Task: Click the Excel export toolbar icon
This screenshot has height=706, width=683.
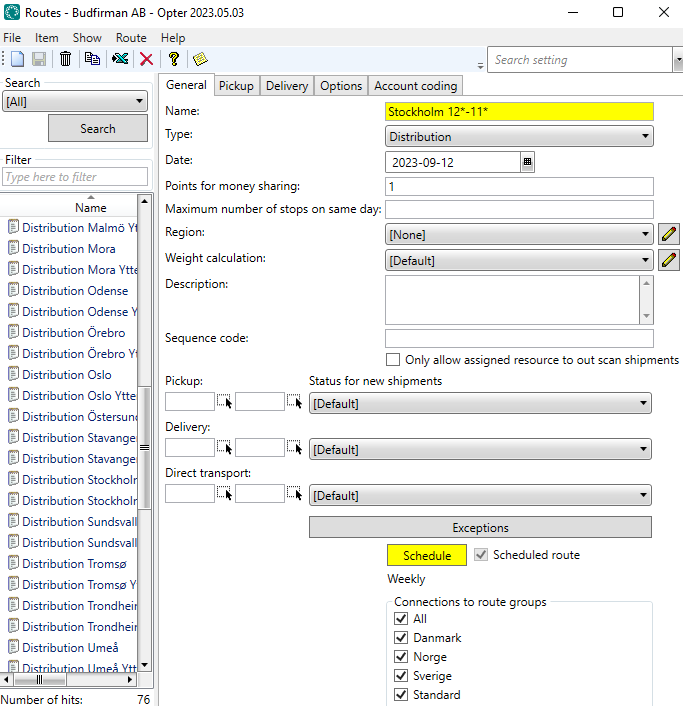Action: 120,59
